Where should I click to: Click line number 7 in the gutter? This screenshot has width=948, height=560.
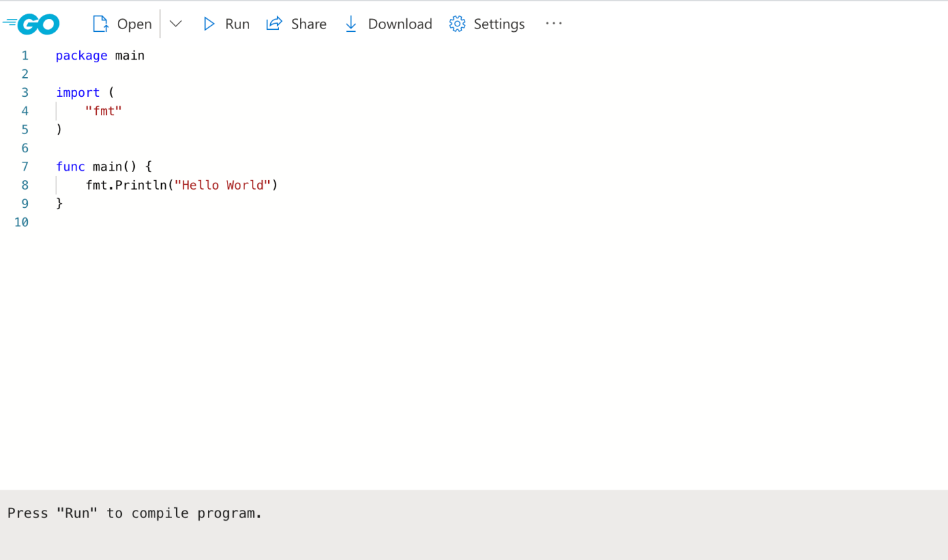[24, 167]
